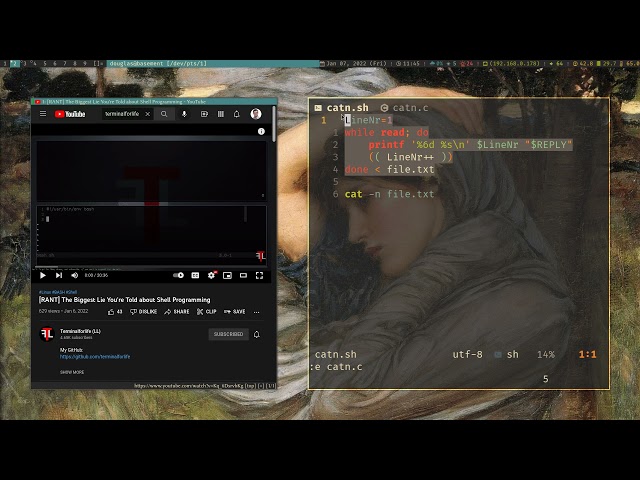This screenshot has height=480, width=640.
Task: Click the ':e catn.c' command line
Action: point(336,367)
